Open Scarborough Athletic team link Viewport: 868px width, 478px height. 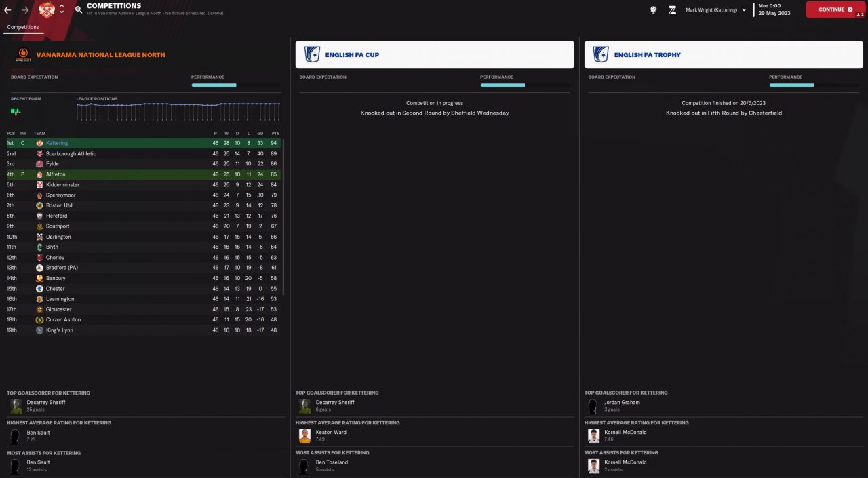(x=71, y=154)
